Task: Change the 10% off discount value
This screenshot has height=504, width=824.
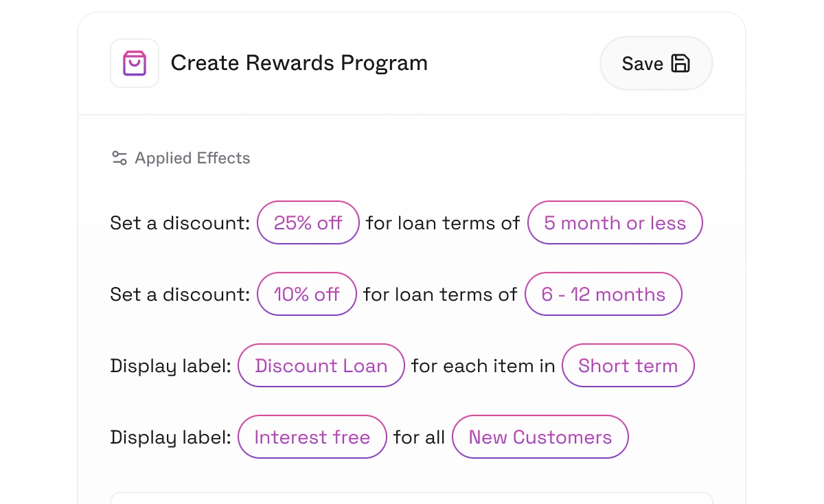Action: click(307, 294)
